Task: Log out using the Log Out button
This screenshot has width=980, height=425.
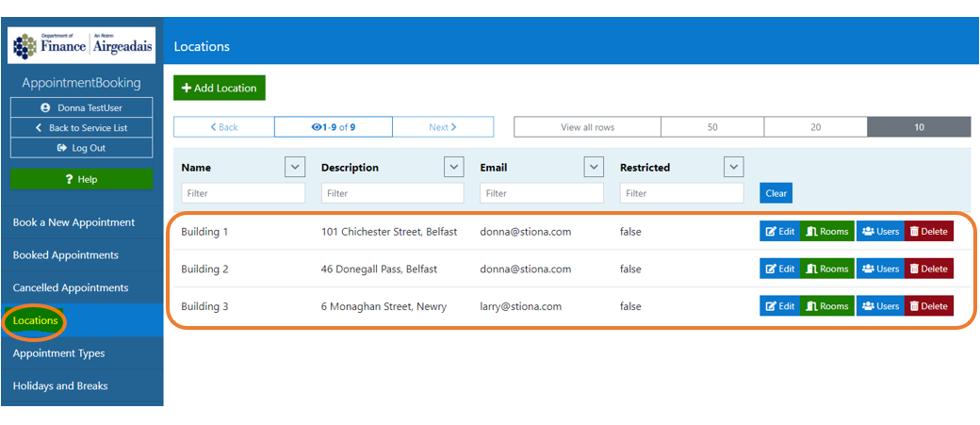Action: click(81, 148)
